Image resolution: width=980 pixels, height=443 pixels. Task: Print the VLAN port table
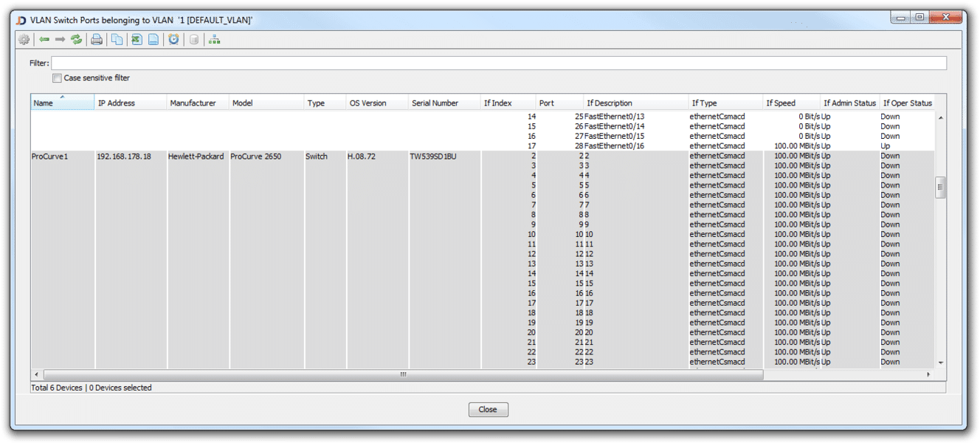(x=97, y=40)
